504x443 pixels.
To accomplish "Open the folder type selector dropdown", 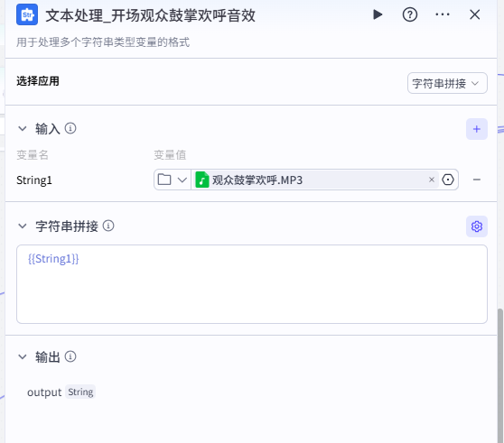I will point(173,180).
